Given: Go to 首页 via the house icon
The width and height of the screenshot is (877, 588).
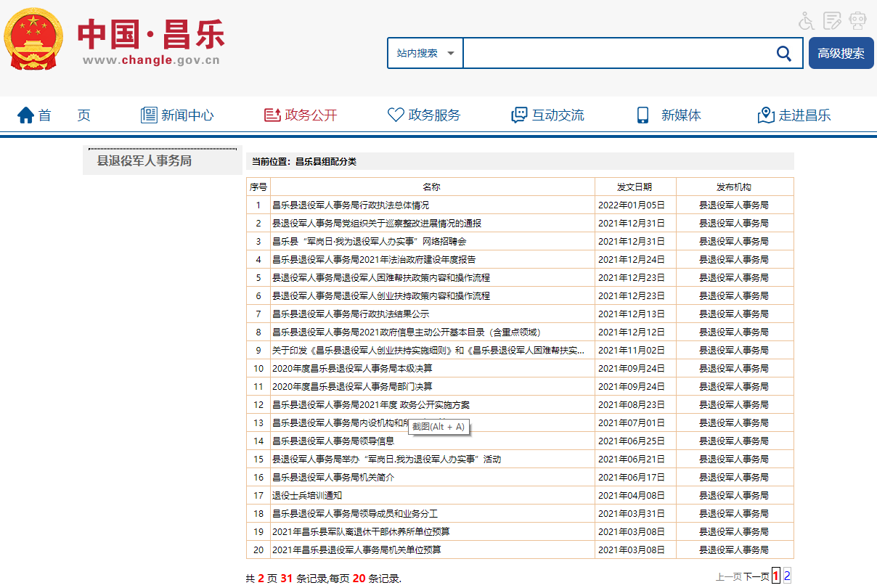Looking at the screenshot, I should 26,115.
